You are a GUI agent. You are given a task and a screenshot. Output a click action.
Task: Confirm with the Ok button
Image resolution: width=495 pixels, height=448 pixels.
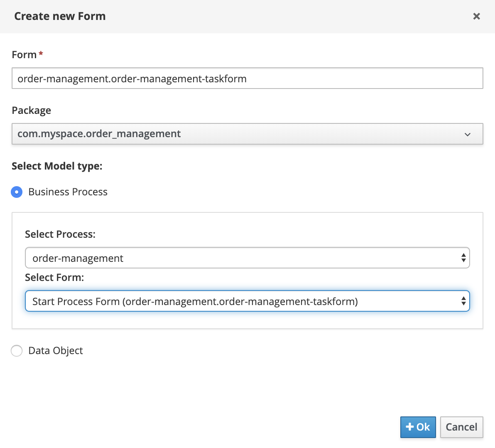coord(418,427)
